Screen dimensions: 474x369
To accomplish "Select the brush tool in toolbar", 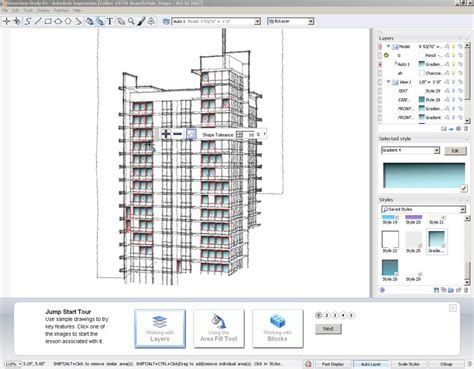I will pyautogui.click(x=141, y=21).
